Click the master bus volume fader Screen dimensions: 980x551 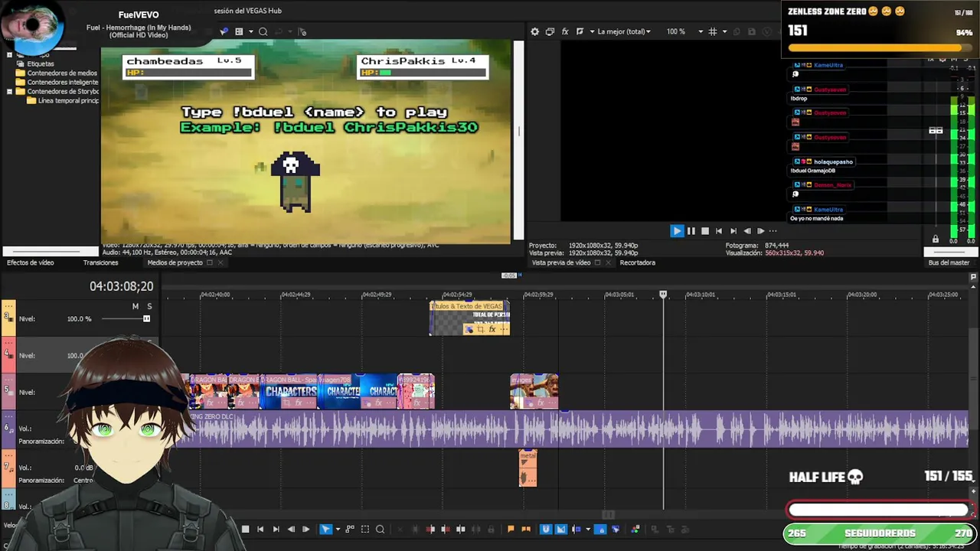(x=936, y=131)
